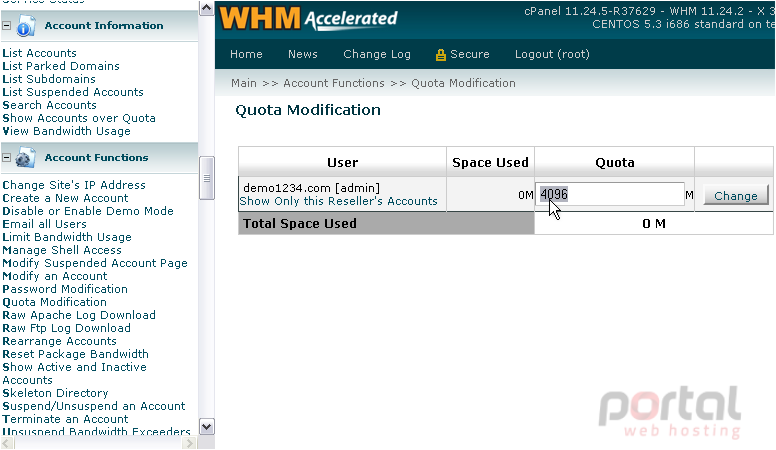
Task: Collapse the Account Information section
Action: pyautogui.click(x=6, y=25)
